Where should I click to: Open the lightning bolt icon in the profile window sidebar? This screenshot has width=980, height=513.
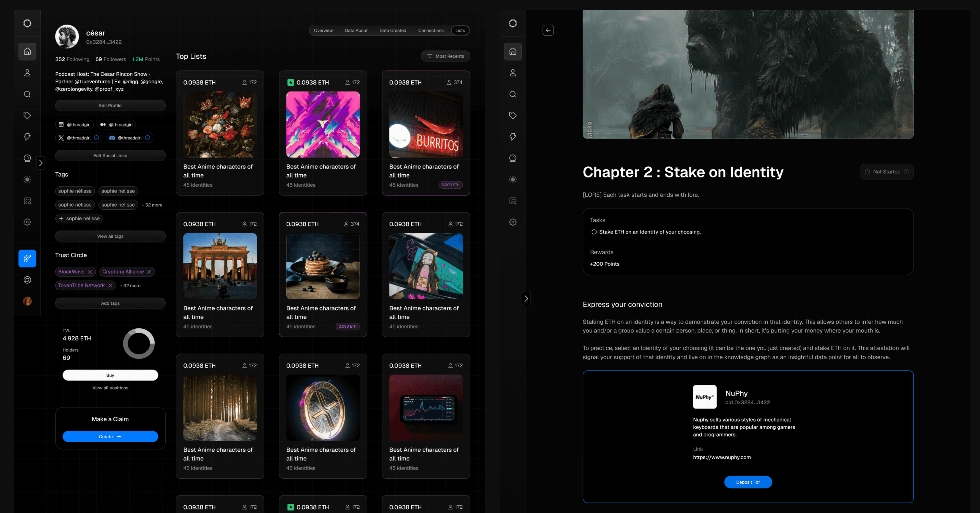[27, 137]
